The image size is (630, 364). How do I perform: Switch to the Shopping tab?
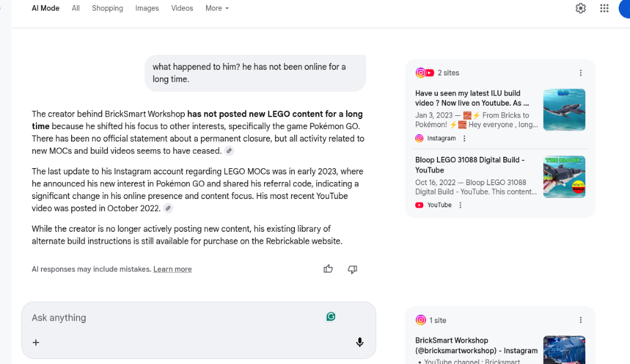pos(107,8)
